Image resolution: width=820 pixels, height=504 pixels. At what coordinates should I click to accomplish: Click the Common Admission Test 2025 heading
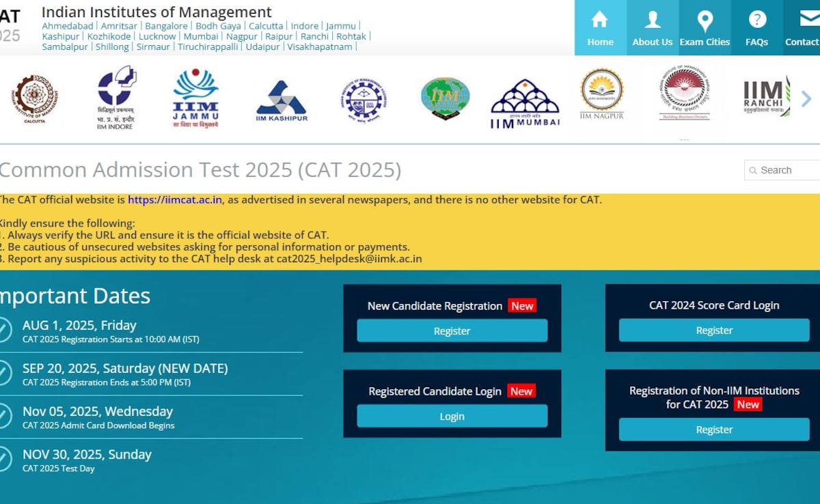coord(200,170)
